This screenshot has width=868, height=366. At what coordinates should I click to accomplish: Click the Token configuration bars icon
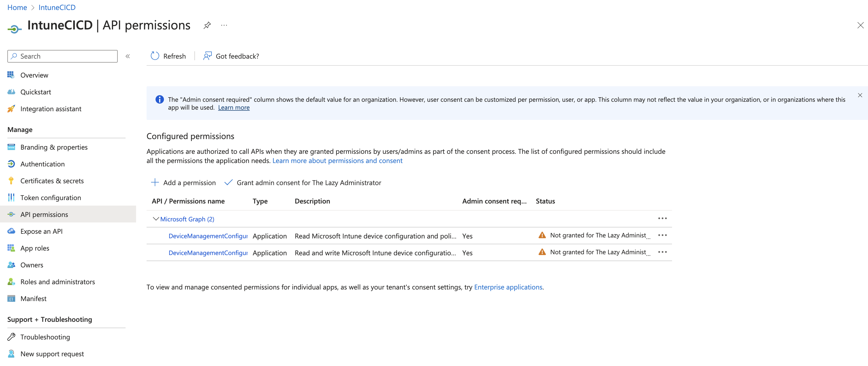[11, 197]
